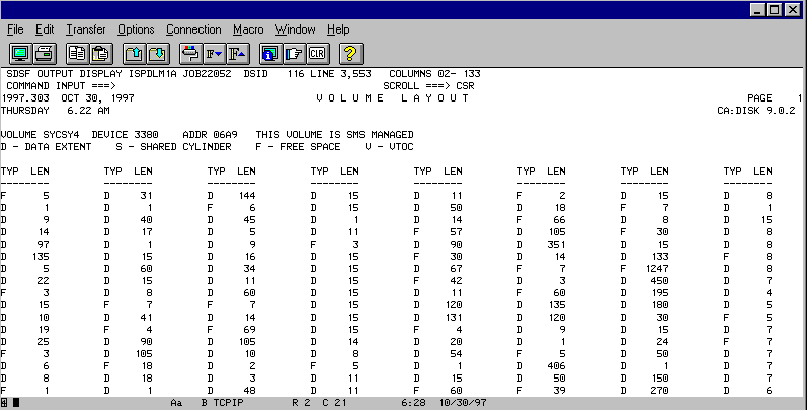Screen dimensions: 807x410
Task: Click the Aa indicator in status bar
Action: 176,403
